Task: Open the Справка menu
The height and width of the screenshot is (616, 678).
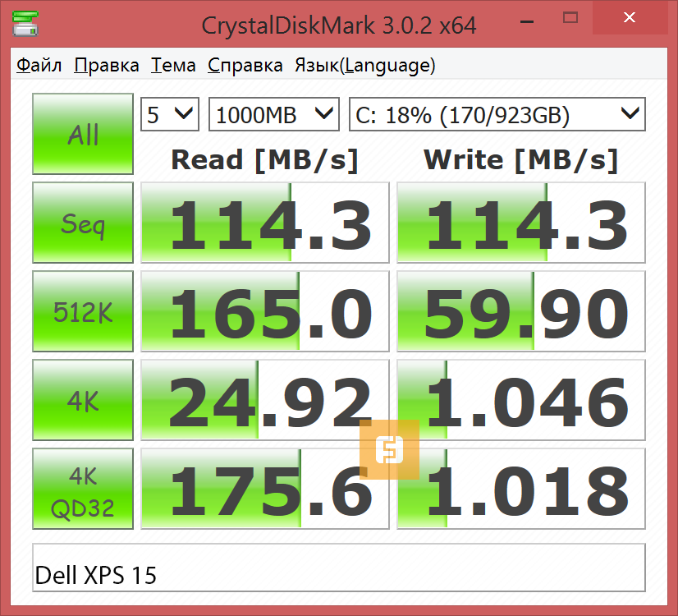Action: pos(245,66)
